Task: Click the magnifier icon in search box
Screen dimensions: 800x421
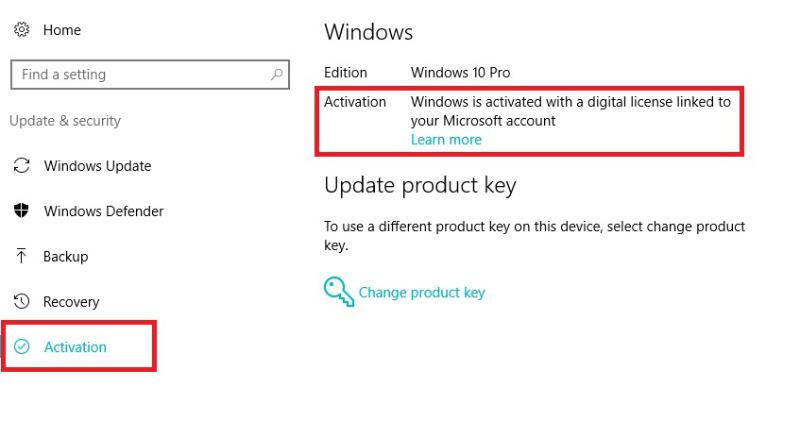Action: pyautogui.click(x=277, y=75)
